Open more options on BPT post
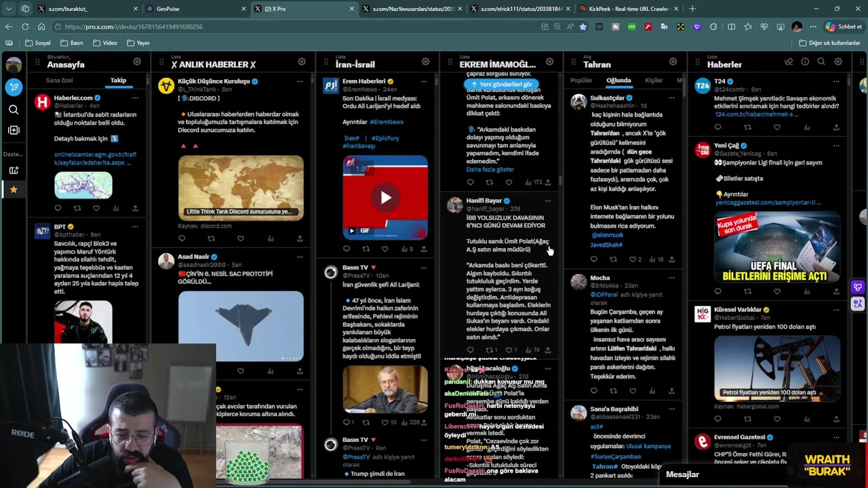868x488 pixels. coord(135,226)
